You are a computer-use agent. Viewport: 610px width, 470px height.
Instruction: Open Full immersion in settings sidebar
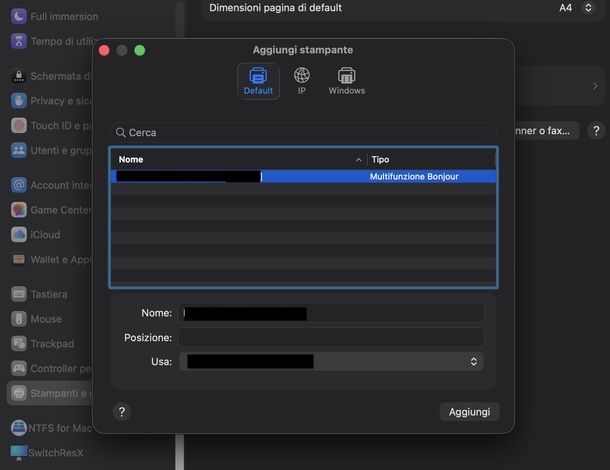pos(54,16)
